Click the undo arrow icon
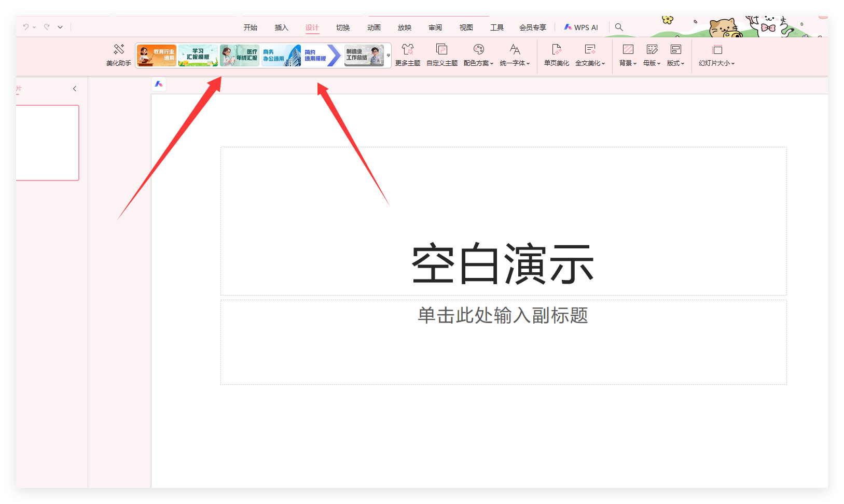Screen dimensions: 844x504 tap(25, 26)
